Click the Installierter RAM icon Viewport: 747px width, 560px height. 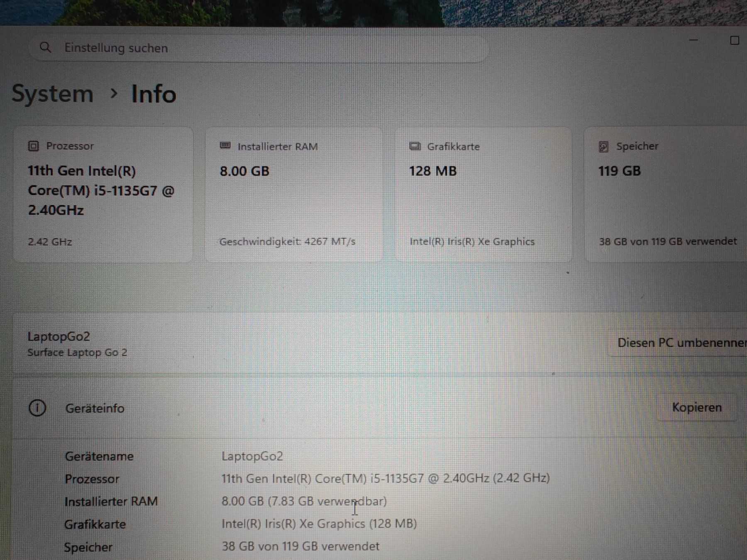click(225, 146)
